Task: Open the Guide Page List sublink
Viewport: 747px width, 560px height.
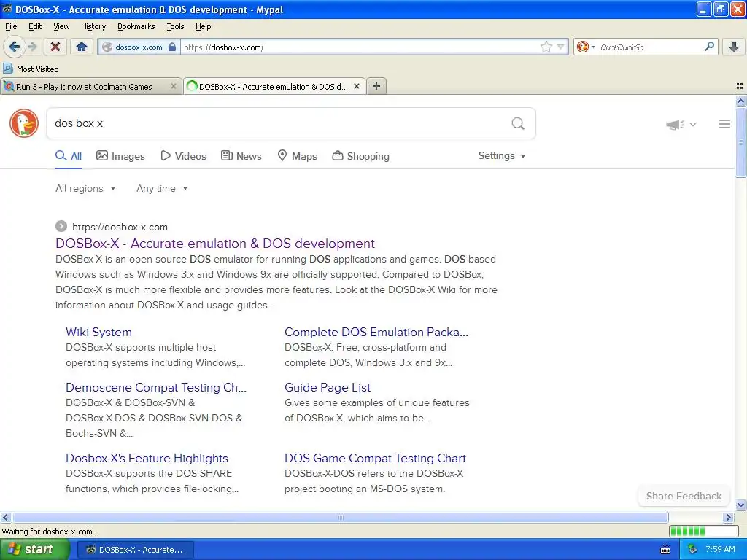Action: 328,388
